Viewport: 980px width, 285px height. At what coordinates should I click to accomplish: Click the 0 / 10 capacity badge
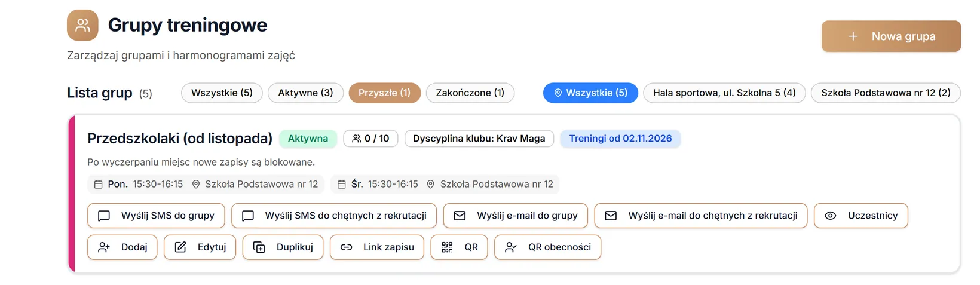370,139
